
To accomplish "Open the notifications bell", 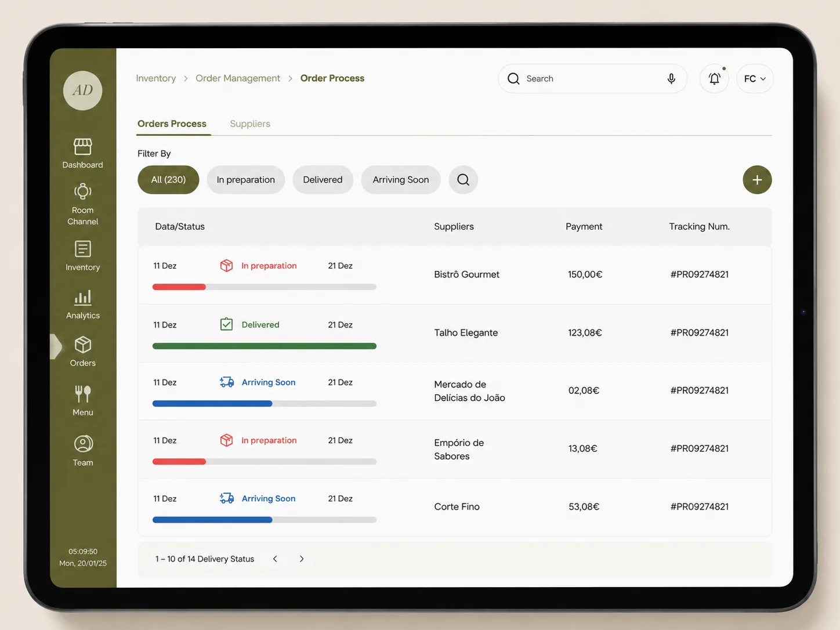I will click(714, 78).
